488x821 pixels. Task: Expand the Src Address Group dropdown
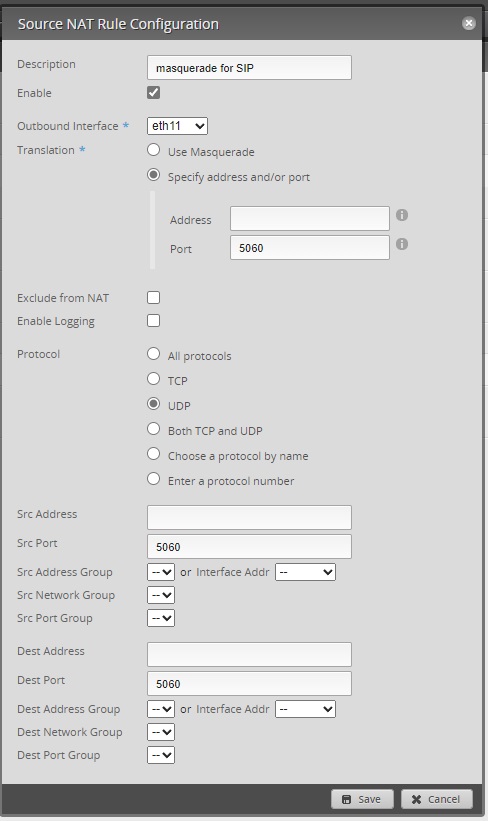[x=161, y=572]
